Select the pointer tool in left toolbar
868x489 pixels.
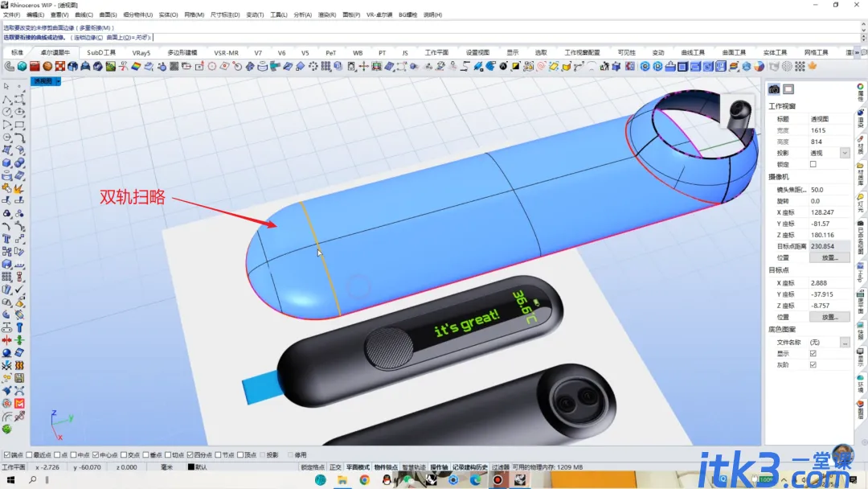point(6,86)
